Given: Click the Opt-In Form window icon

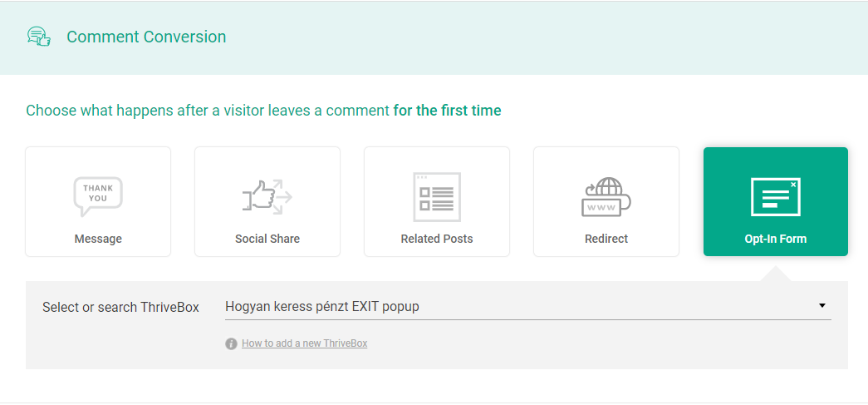Looking at the screenshot, I should click(776, 197).
